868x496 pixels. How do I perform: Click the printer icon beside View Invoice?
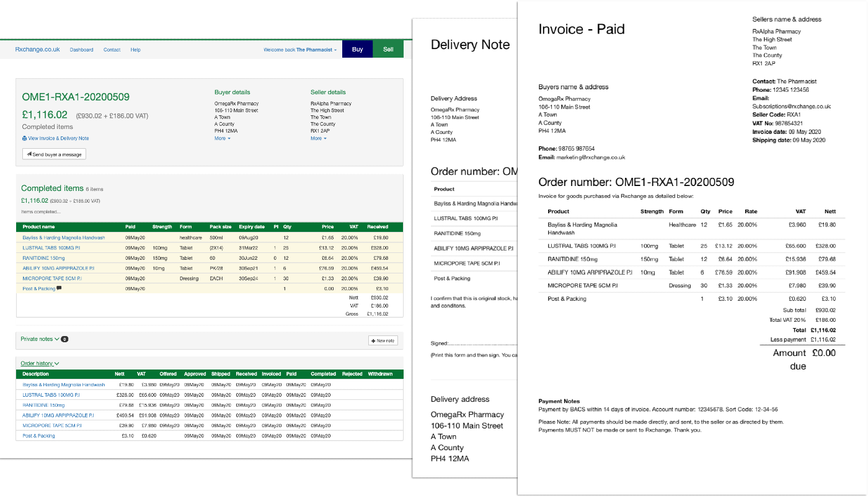tap(24, 138)
